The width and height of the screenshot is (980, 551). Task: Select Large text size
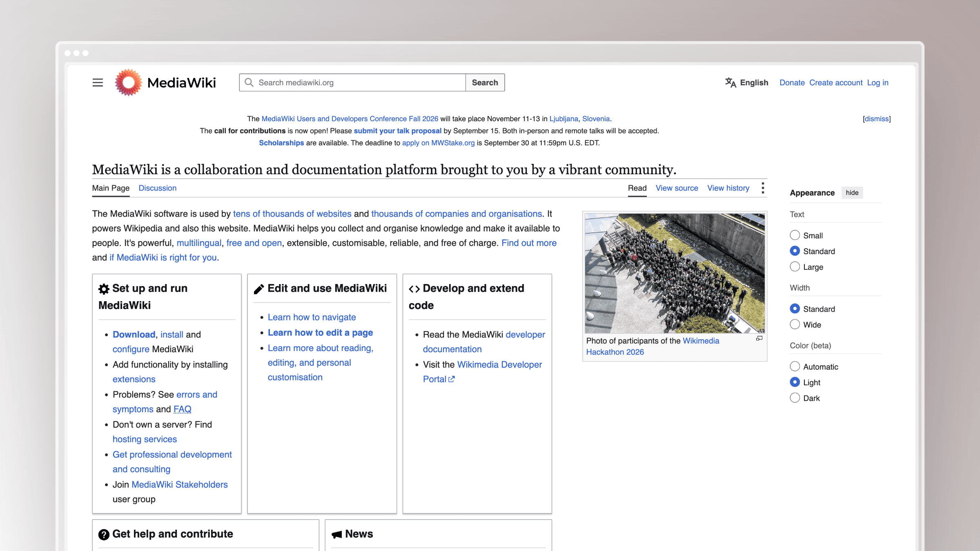(795, 267)
